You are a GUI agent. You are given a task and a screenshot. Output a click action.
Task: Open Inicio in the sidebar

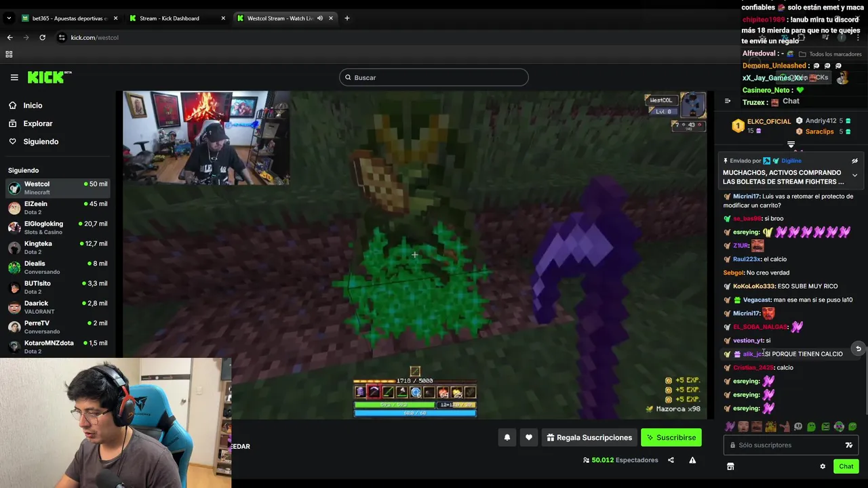click(x=33, y=105)
